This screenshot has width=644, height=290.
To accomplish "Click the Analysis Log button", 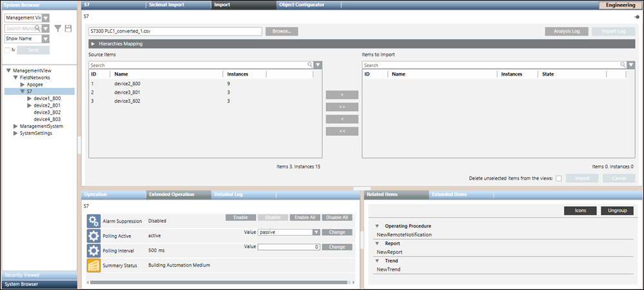I will (x=566, y=31).
